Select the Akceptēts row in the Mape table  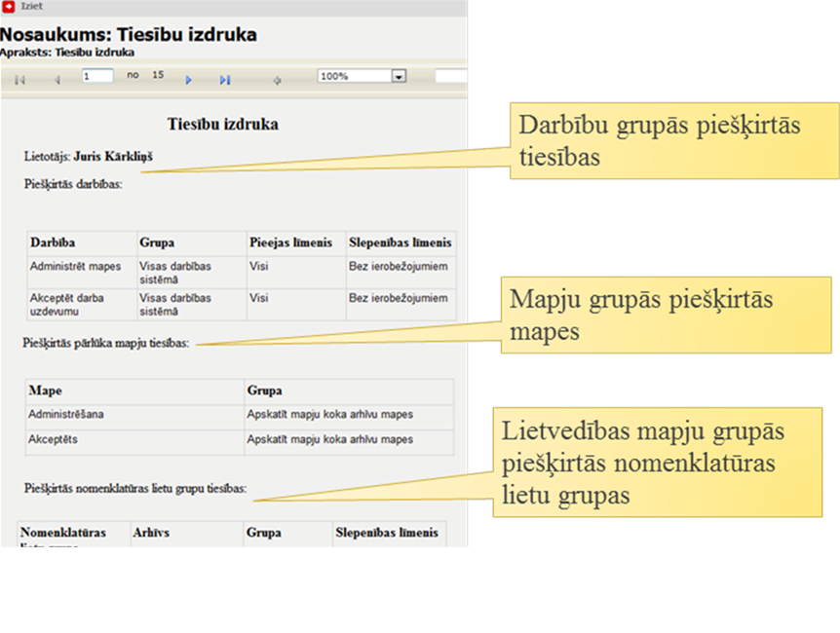[54, 439]
